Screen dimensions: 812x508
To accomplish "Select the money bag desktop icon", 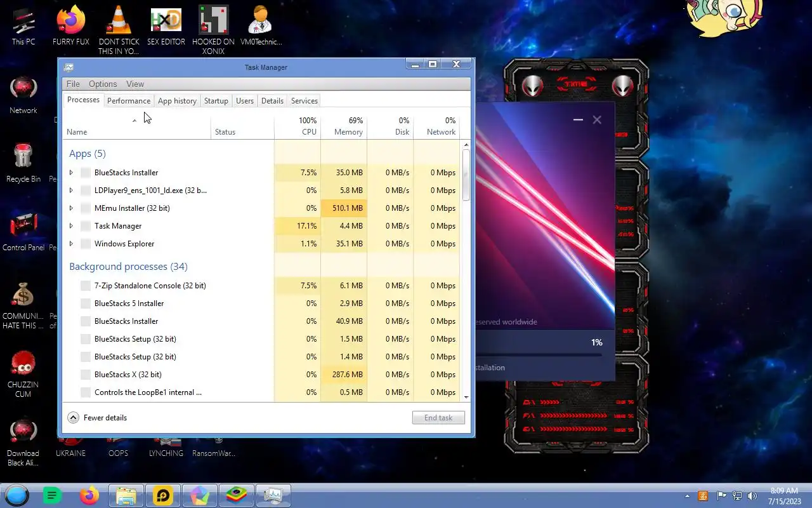I will pos(23,305).
